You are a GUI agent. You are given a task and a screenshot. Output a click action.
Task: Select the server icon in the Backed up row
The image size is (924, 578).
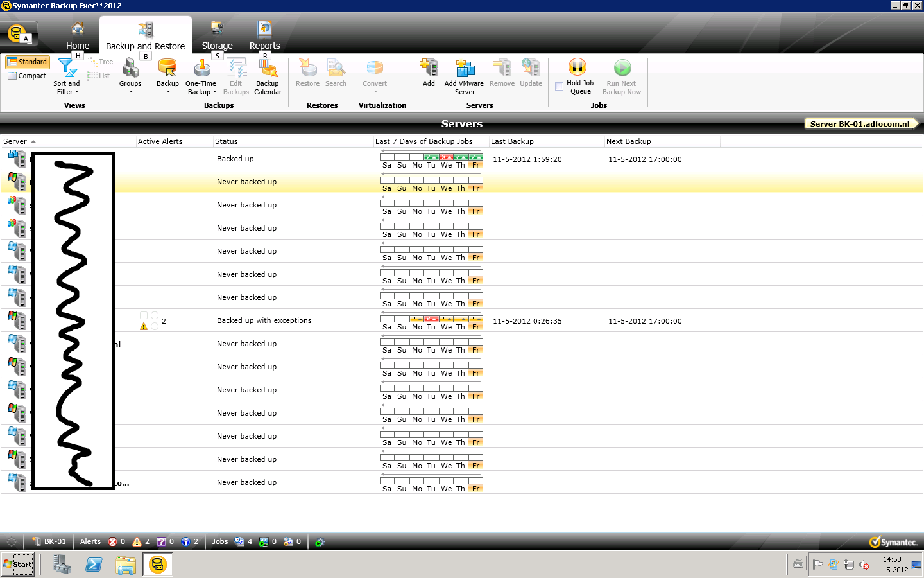coord(17,159)
